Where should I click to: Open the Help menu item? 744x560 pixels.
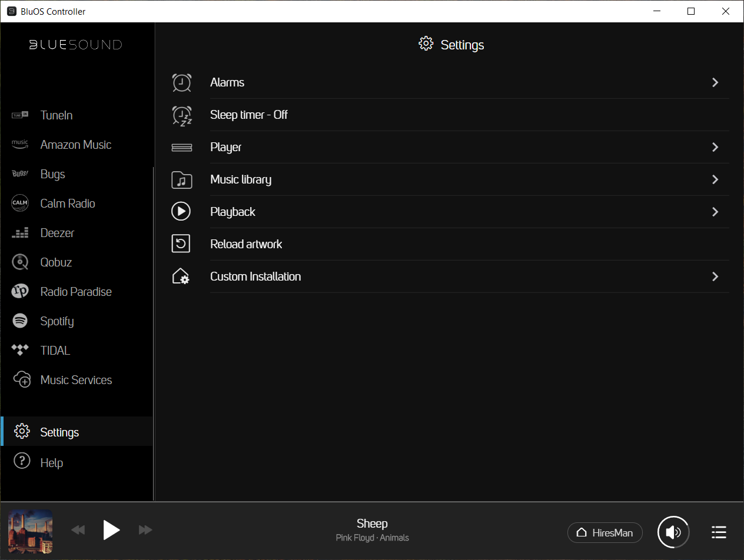[x=51, y=463]
